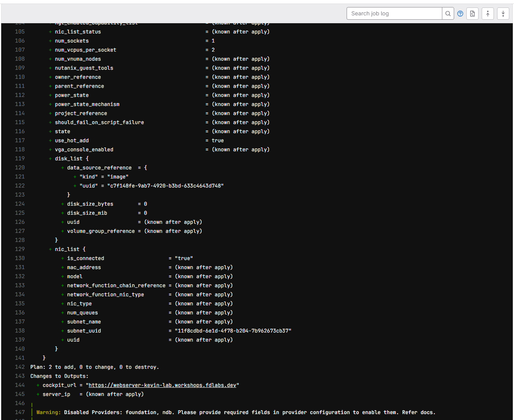Click the "disk_size_bytes" attribute
The image size is (514, 420).
pyautogui.click(x=90, y=204)
